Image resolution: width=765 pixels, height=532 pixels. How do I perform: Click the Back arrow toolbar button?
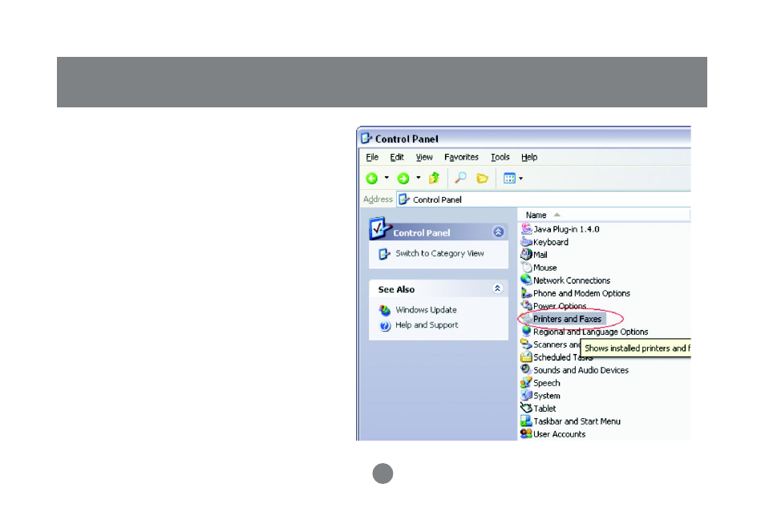click(x=372, y=179)
